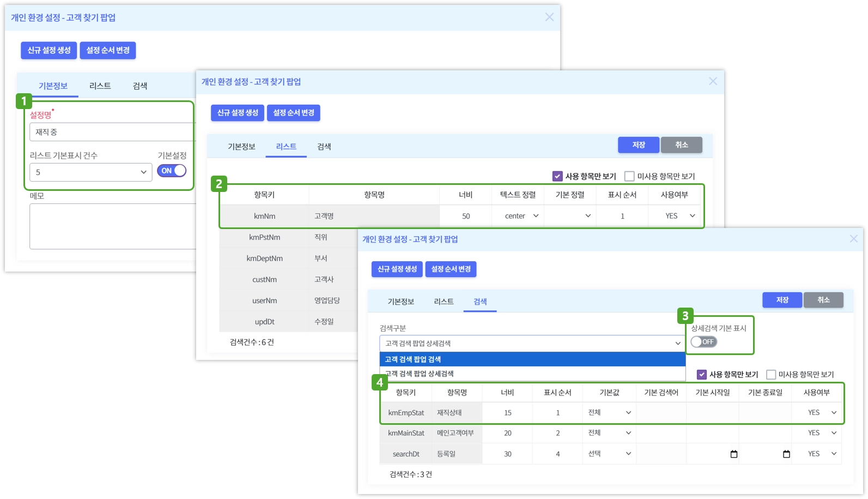The image size is (868, 499).
Task: Open end date calendar in searchDt row
Action: 786,454
